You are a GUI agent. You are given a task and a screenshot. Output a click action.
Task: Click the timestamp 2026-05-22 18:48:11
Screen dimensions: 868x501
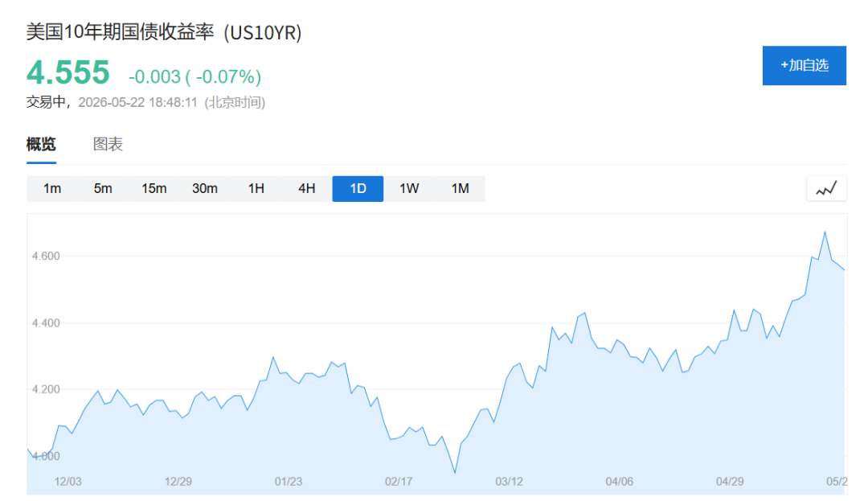tap(138, 102)
